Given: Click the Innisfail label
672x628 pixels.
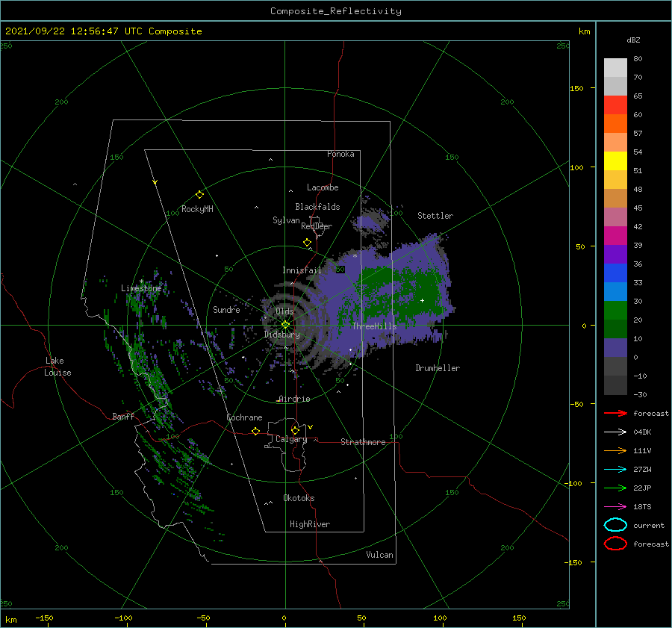Looking at the screenshot, I should [x=302, y=270].
